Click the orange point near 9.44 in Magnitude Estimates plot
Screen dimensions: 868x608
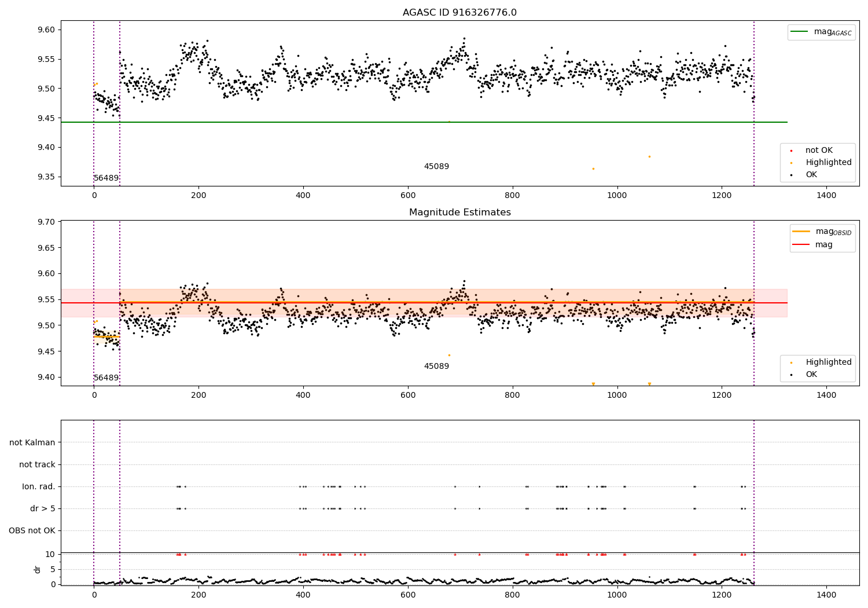(x=449, y=355)
